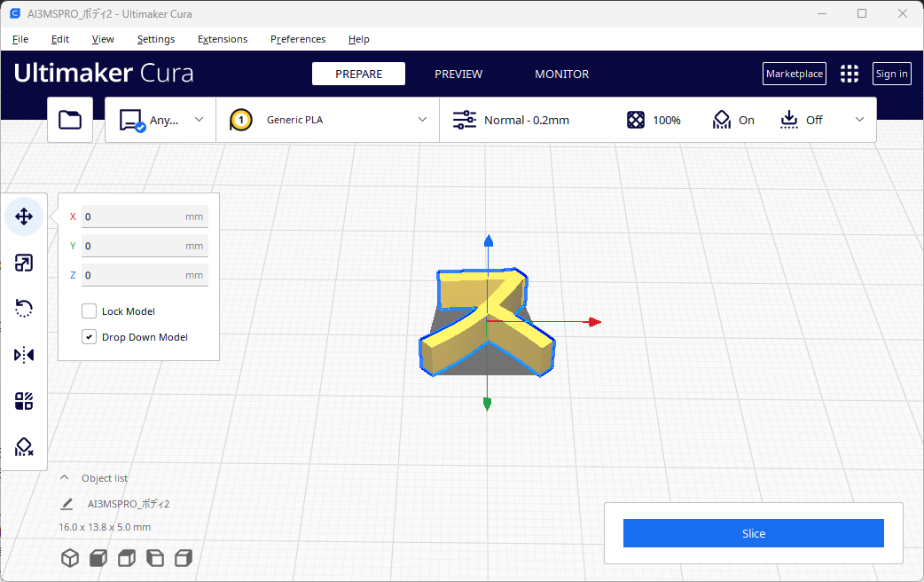Viewport: 924px width, 582px height.
Task: Switch to right side view cube
Action: pyautogui.click(x=184, y=557)
